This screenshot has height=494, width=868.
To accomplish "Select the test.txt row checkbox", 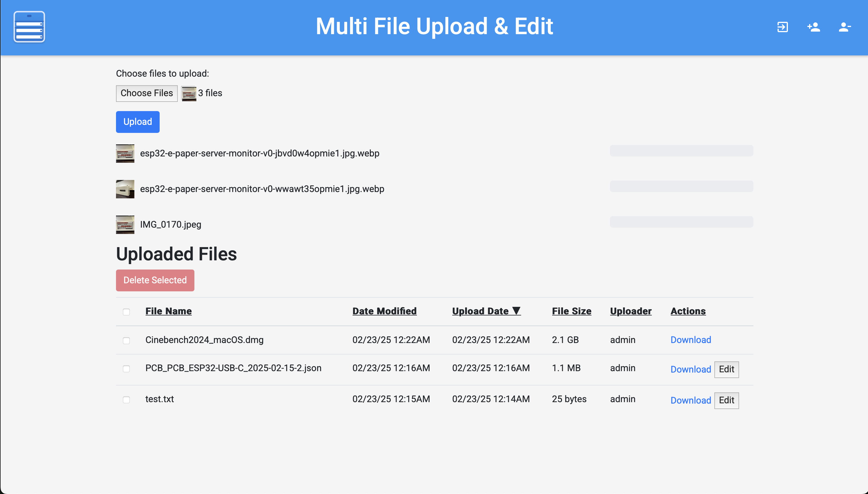I will click(x=126, y=400).
